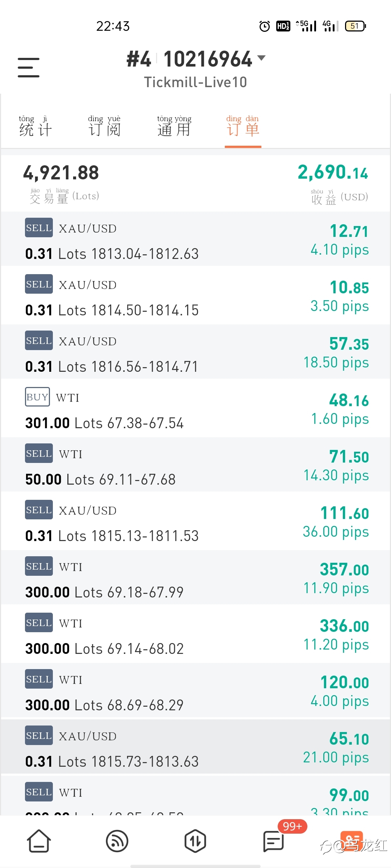Tap the battery indicator in status bar
The image size is (391, 868).
pyautogui.click(x=356, y=26)
